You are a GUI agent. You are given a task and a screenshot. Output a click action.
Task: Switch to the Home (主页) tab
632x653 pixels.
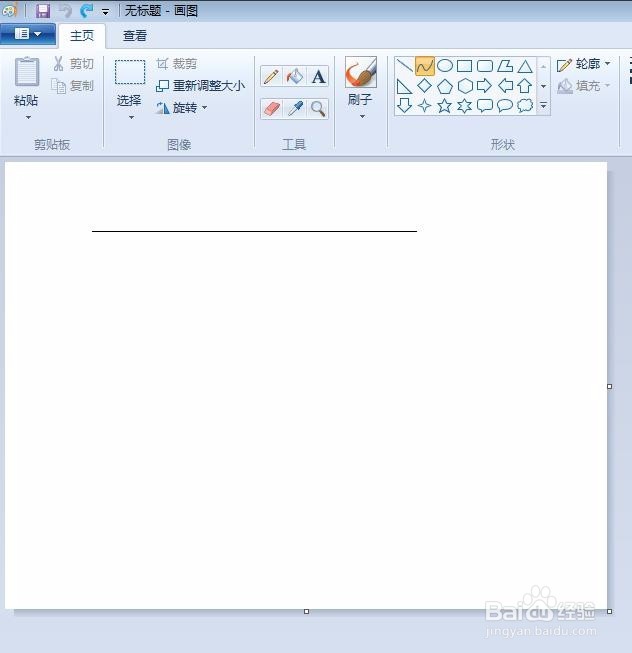(82, 36)
